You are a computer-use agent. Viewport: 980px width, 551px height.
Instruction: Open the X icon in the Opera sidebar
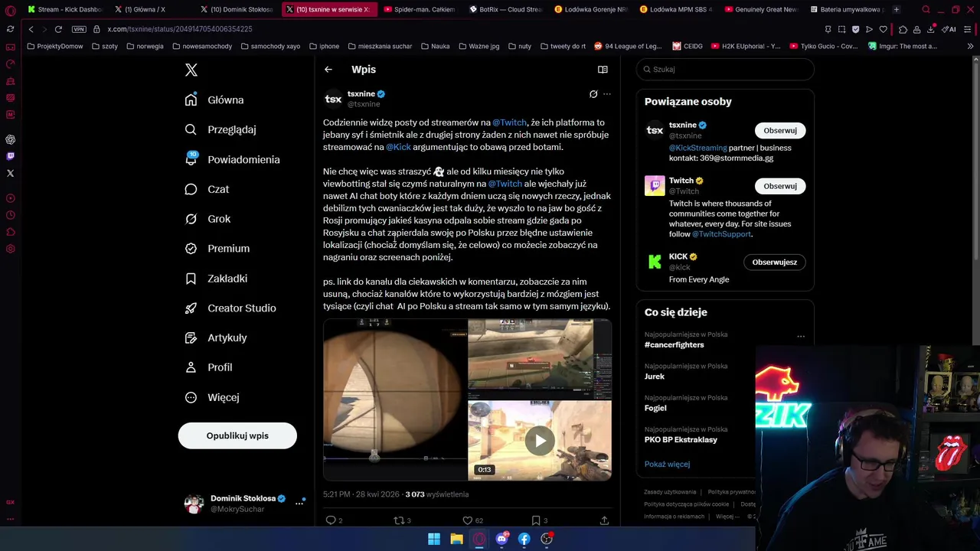[10, 173]
